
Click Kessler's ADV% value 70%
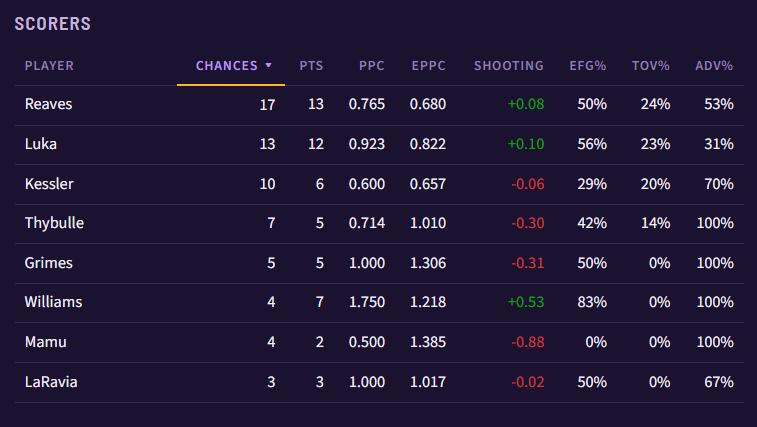pyautogui.click(x=719, y=184)
